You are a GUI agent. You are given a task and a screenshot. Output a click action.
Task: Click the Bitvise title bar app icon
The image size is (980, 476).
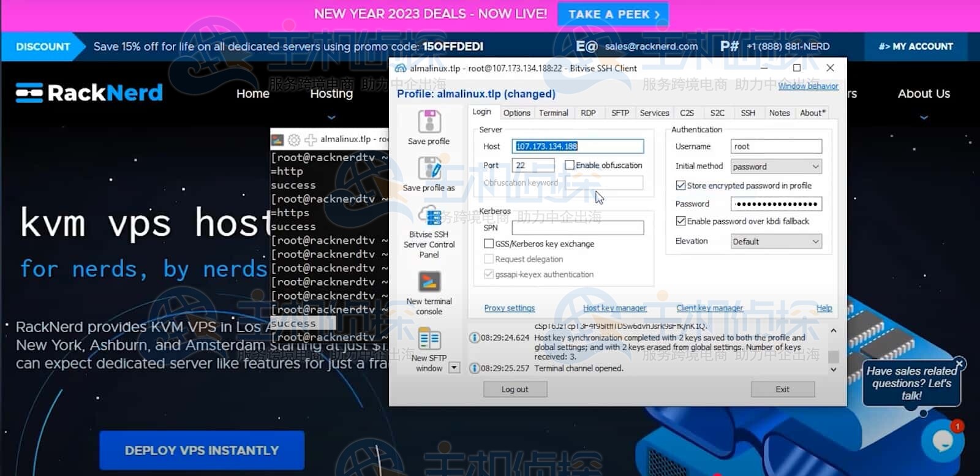tap(401, 68)
